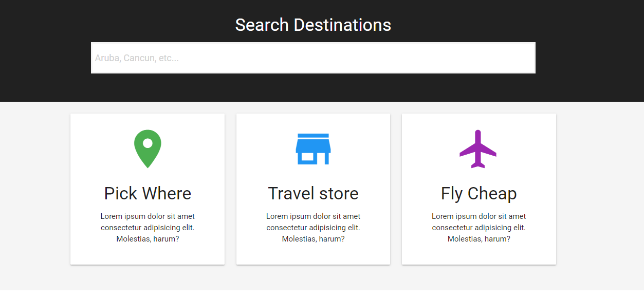Screen dimensions: 644x297
Task: Select the Travel store heading
Action: (313, 194)
